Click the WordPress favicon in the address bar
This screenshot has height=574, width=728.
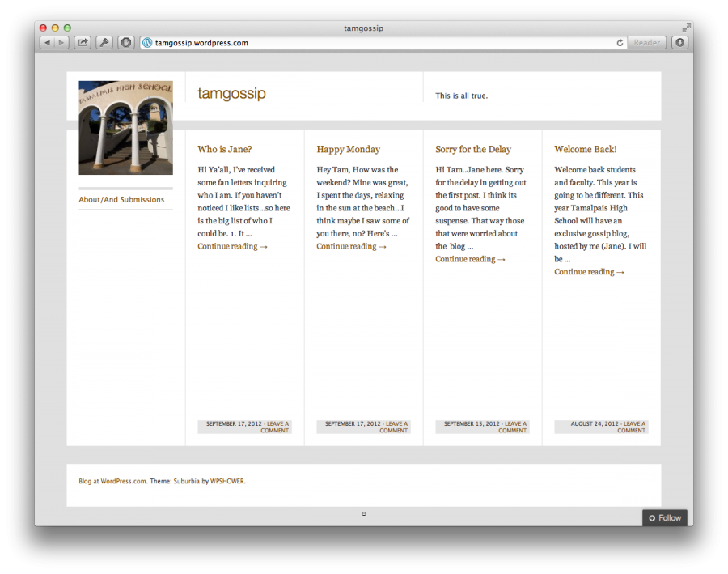coord(147,43)
